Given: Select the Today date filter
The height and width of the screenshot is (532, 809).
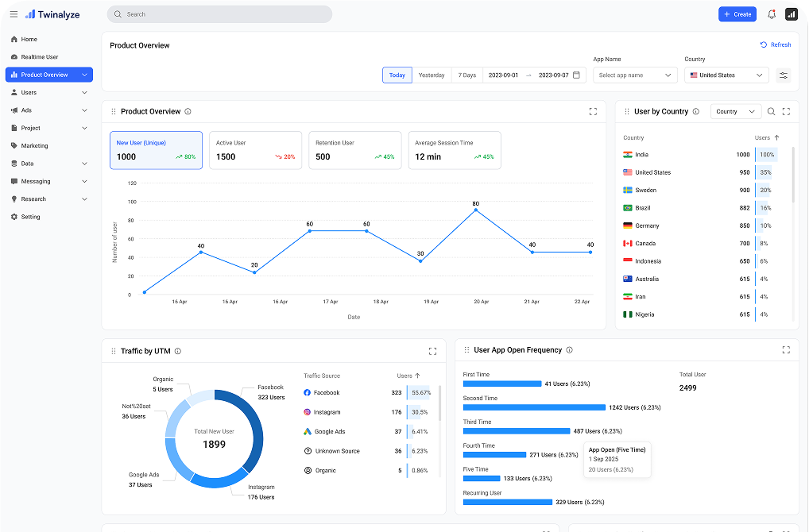Looking at the screenshot, I should [x=397, y=75].
